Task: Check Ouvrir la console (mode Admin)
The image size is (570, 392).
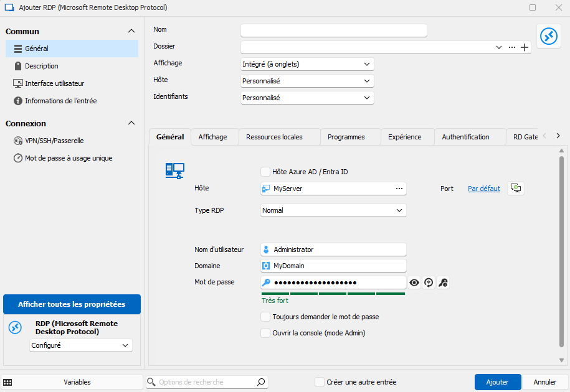Action: point(265,333)
